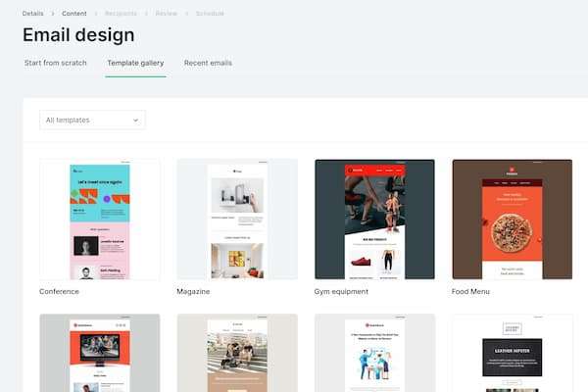Click the Email design heading

pyautogui.click(x=78, y=35)
